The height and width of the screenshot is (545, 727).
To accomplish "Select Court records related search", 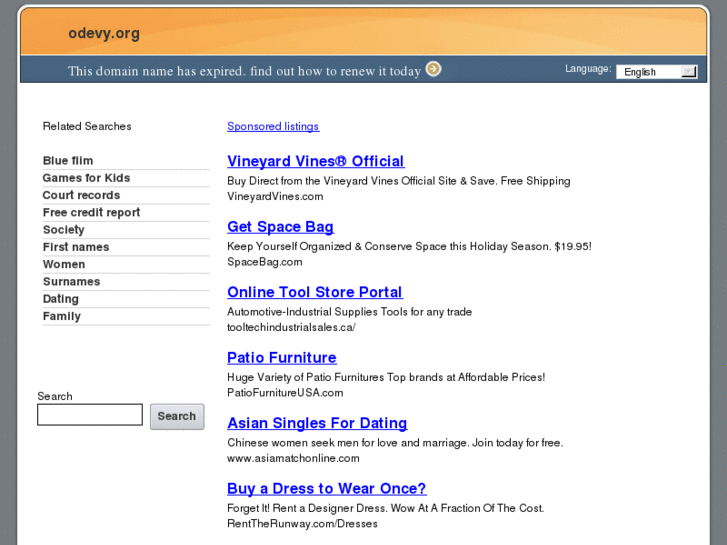I will tap(81, 195).
